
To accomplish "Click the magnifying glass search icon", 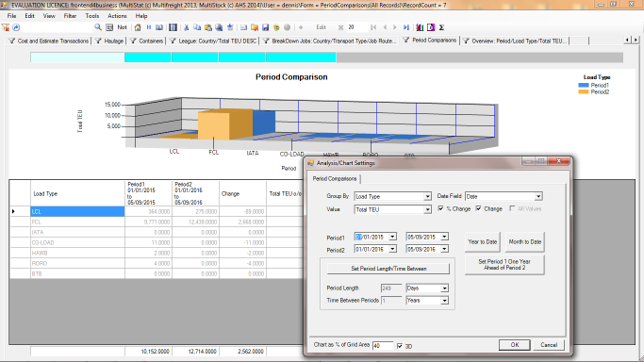I will pyautogui.click(x=98, y=27).
